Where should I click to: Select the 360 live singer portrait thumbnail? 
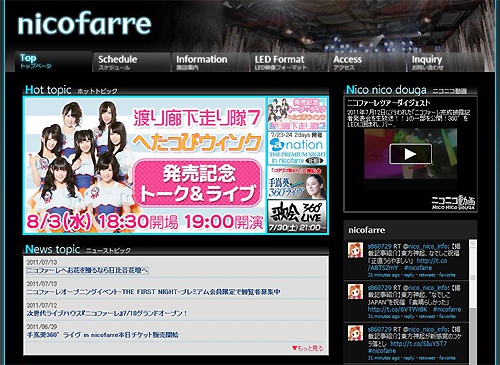click(297, 182)
